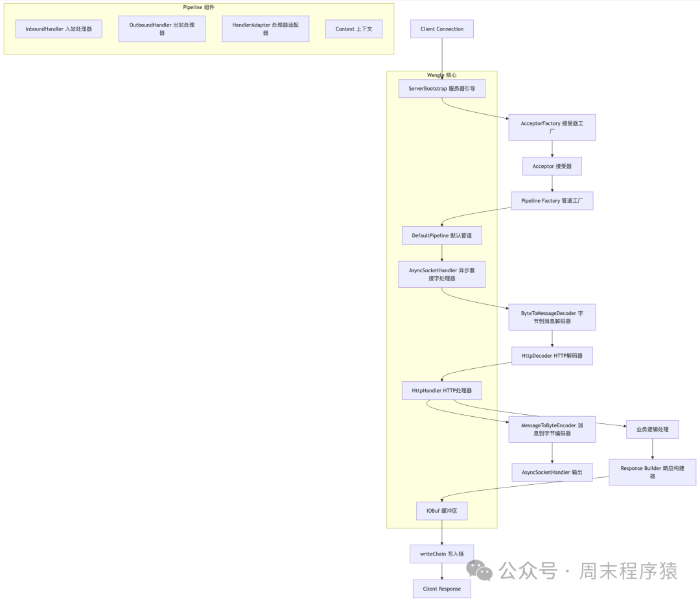Click the ServerBootstrap 服务器引导 node
This screenshot has width=700, height=599.
tap(442, 89)
